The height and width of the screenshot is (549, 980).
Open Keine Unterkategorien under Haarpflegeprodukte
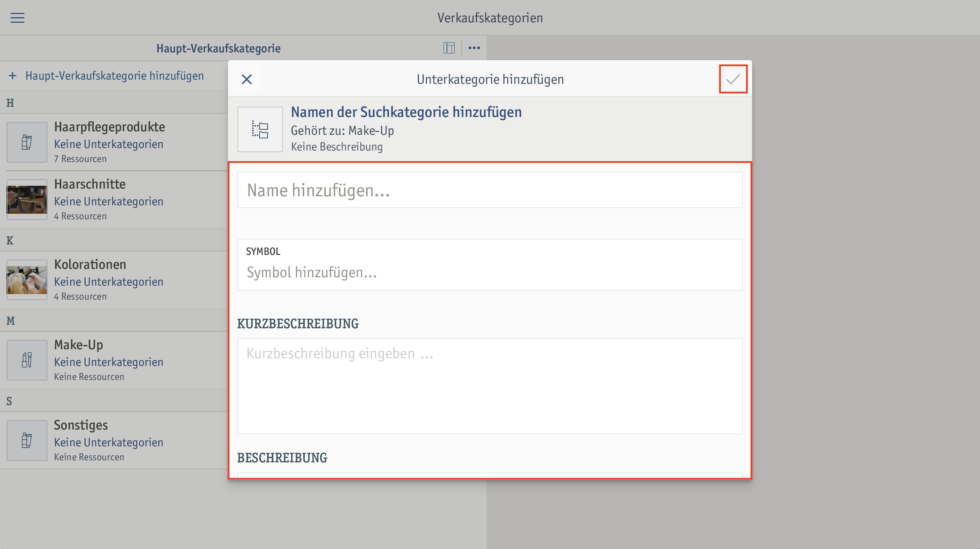click(x=108, y=144)
